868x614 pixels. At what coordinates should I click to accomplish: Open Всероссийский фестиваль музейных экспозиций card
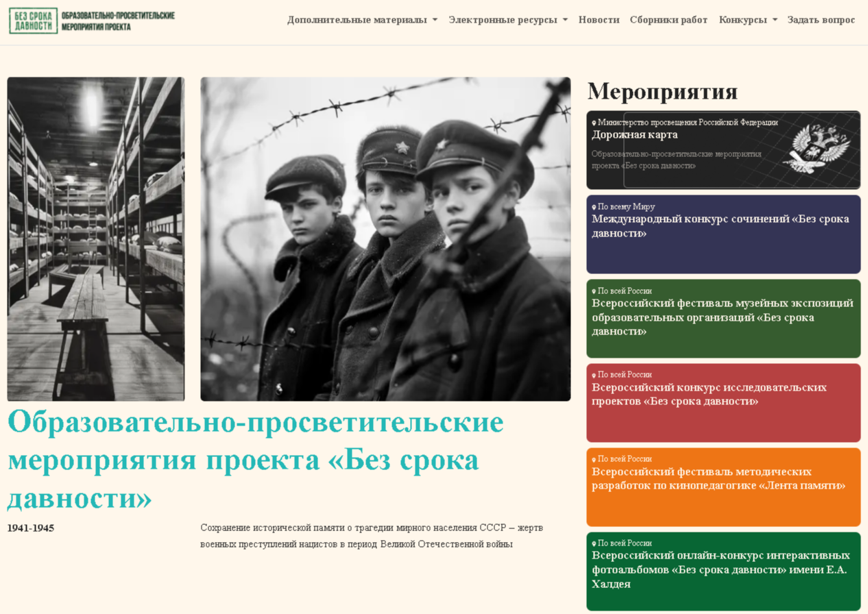click(723, 319)
